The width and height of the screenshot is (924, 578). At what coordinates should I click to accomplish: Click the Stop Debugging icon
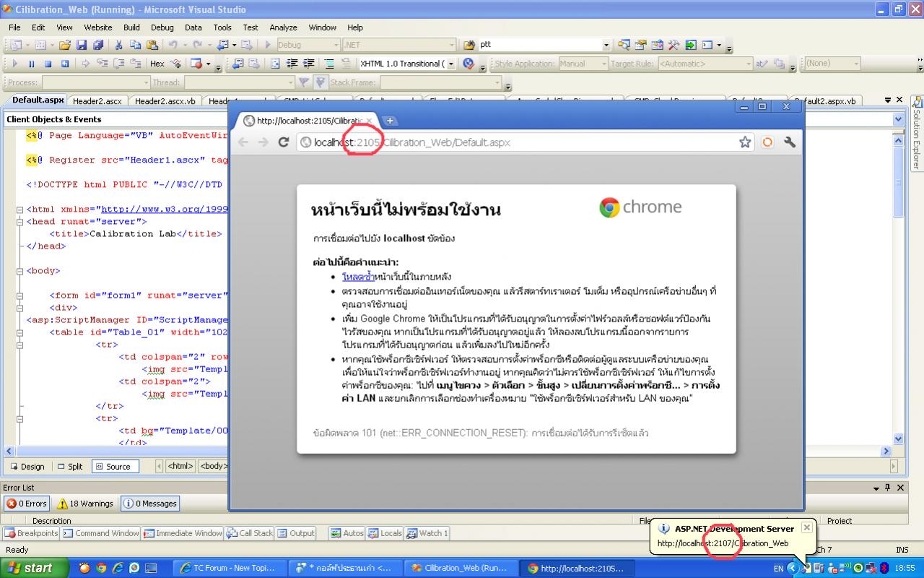pos(48,64)
